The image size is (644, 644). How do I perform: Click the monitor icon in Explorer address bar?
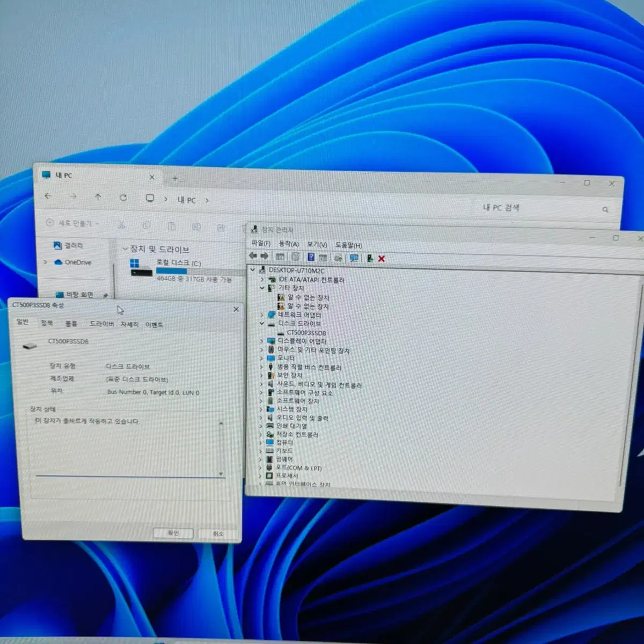coord(150,199)
